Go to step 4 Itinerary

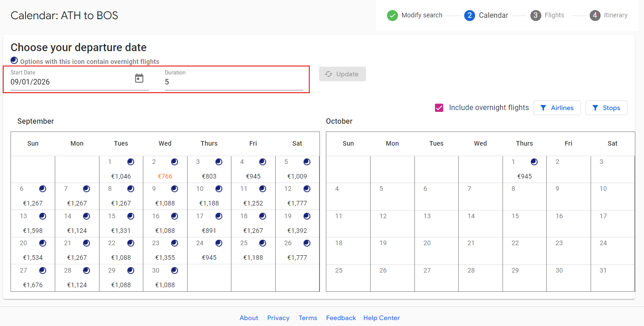(608, 16)
